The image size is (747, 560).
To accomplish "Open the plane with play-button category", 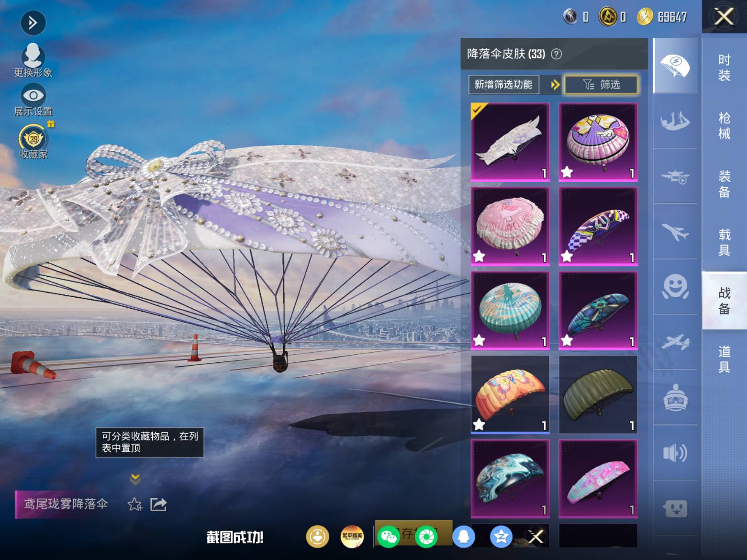I will tap(675, 176).
